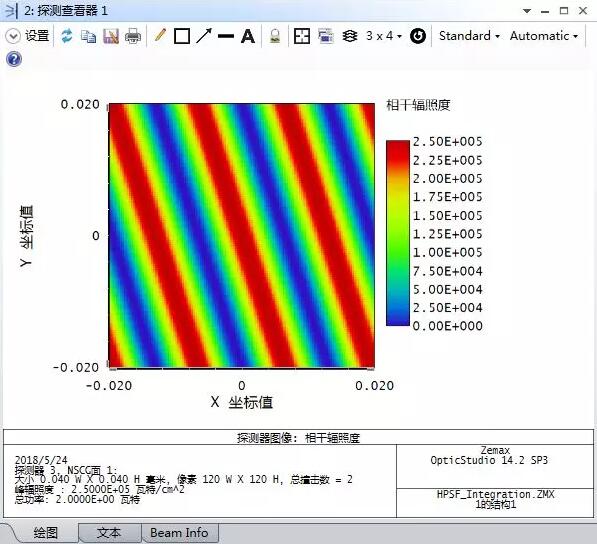The height and width of the screenshot is (544, 597).
Task: Open the Automatic dropdown menu
Action: click(x=544, y=36)
